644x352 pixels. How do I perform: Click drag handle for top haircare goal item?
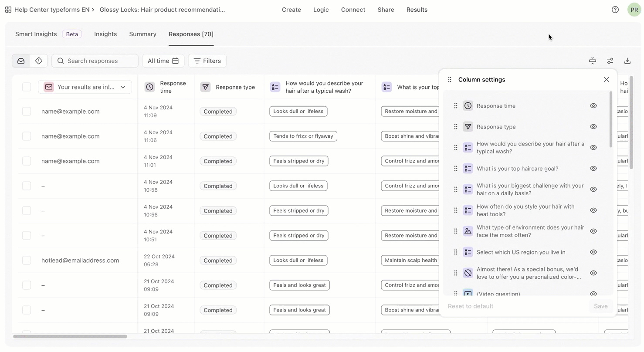(456, 169)
